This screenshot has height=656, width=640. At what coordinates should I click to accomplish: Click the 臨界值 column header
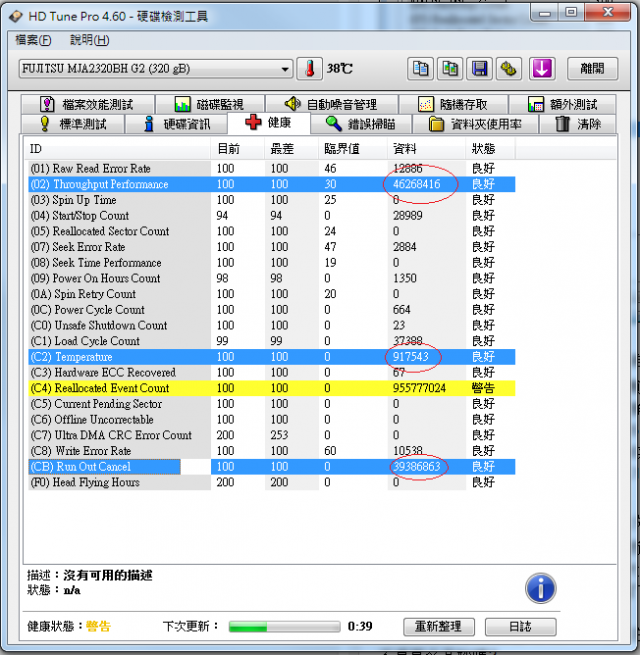click(353, 149)
